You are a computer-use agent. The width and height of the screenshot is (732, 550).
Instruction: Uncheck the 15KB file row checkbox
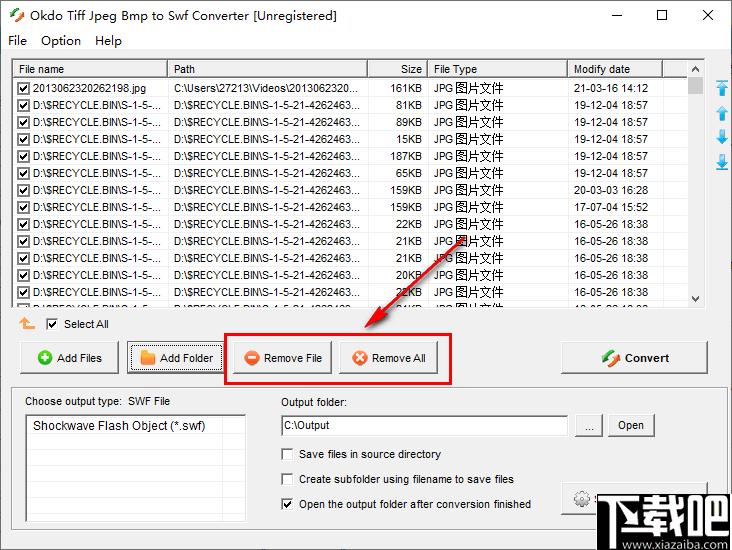click(23, 139)
